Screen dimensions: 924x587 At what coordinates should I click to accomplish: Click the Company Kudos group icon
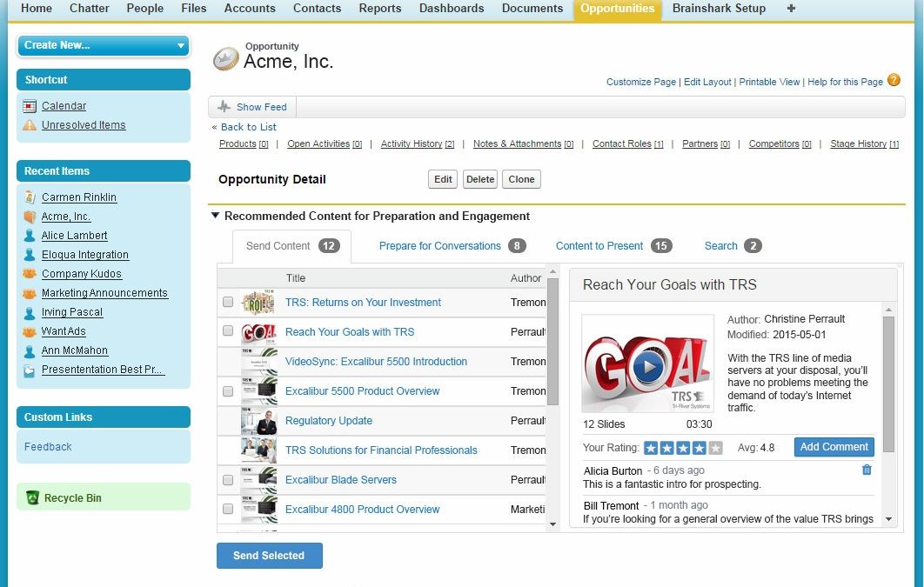point(30,274)
